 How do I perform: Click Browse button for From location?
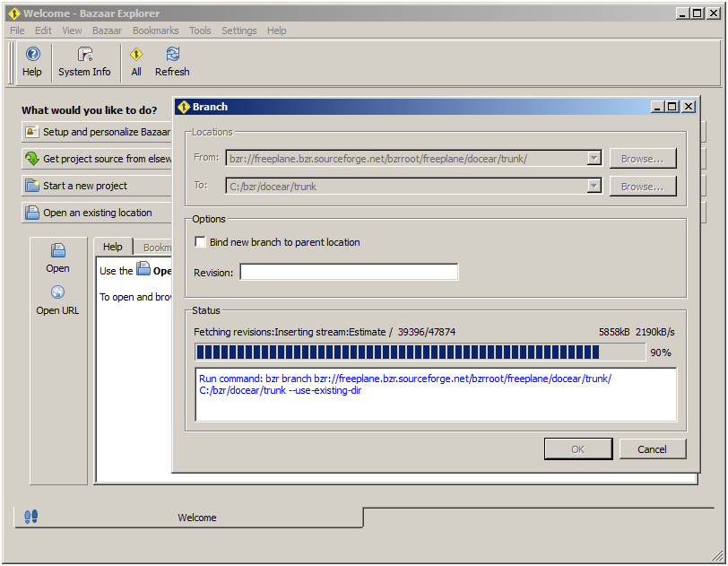coord(643,159)
